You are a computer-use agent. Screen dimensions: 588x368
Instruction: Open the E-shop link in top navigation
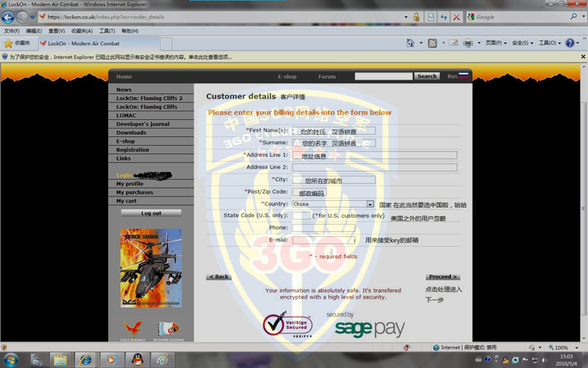[287, 77]
